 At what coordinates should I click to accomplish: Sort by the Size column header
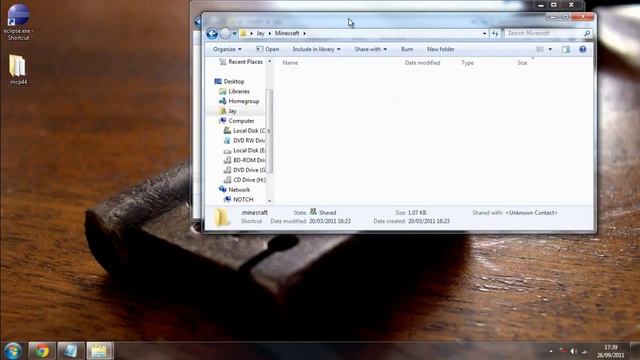(x=522, y=63)
